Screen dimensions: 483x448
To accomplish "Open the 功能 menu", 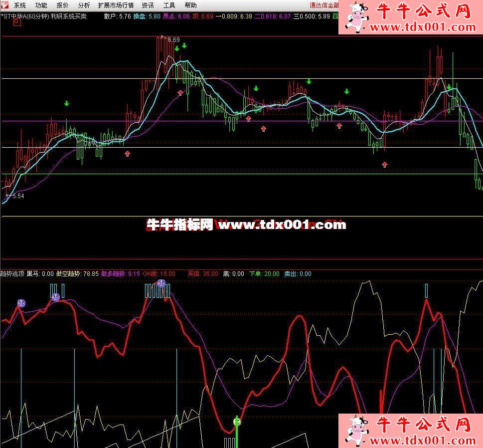I will click(41, 5).
